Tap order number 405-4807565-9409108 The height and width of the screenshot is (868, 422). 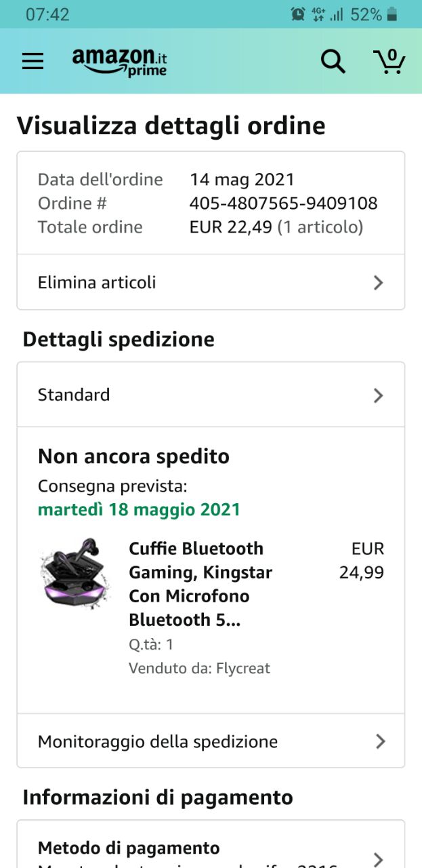click(283, 203)
